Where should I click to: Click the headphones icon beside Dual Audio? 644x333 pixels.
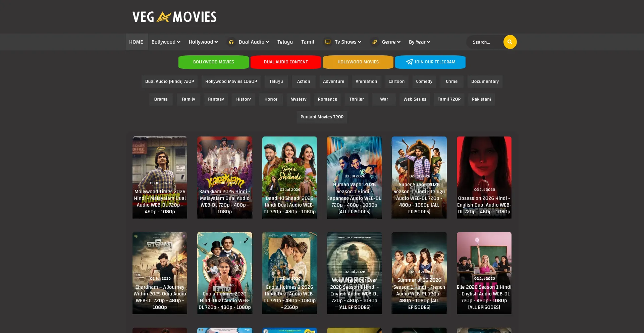pos(231,42)
